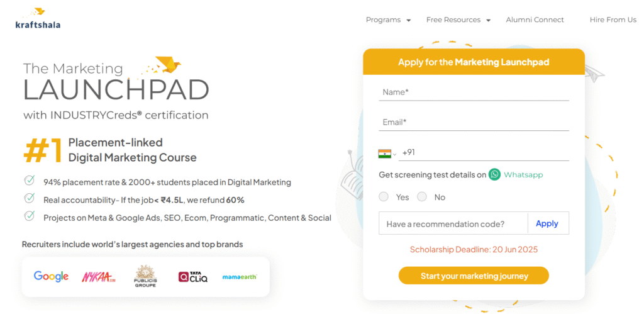Focus the Email input field
This screenshot has height=314, width=644.
click(474, 123)
